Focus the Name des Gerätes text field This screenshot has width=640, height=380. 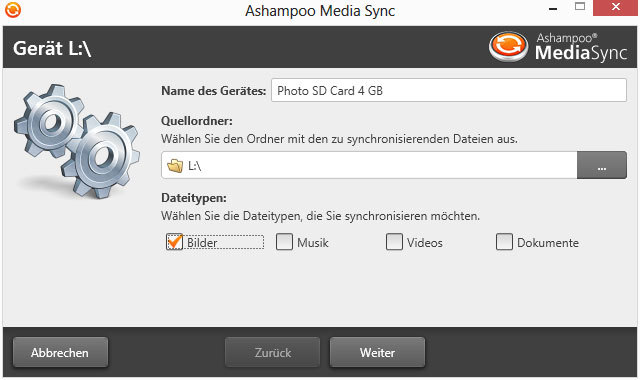pyautogui.click(x=449, y=90)
